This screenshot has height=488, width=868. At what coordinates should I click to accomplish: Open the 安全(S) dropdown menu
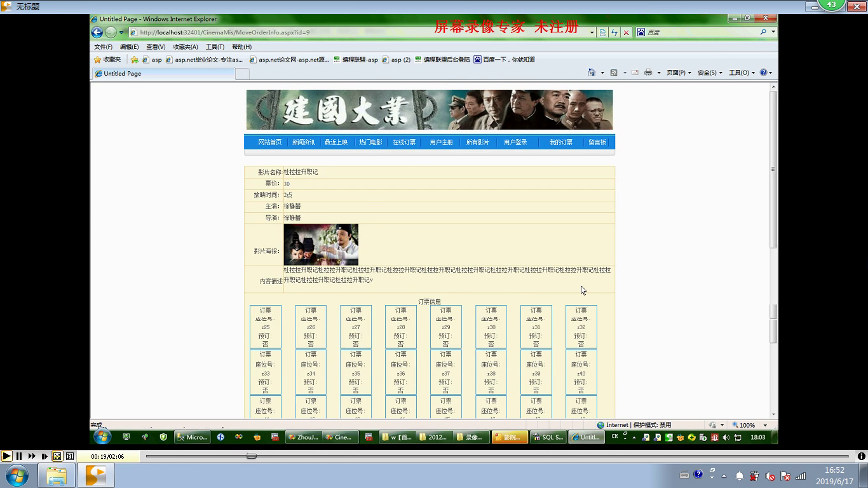click(710, 72)
